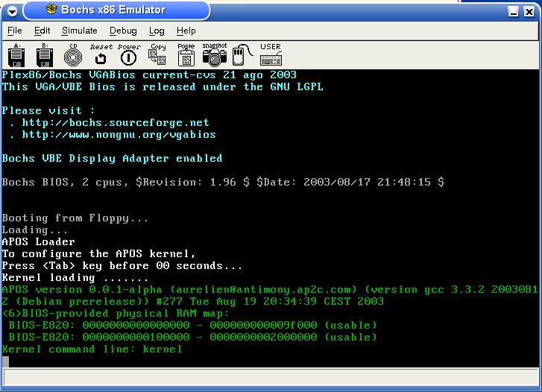Click the 'To configure the APOS kernel,' line
The image size is (542, 392).
(99, 253)
